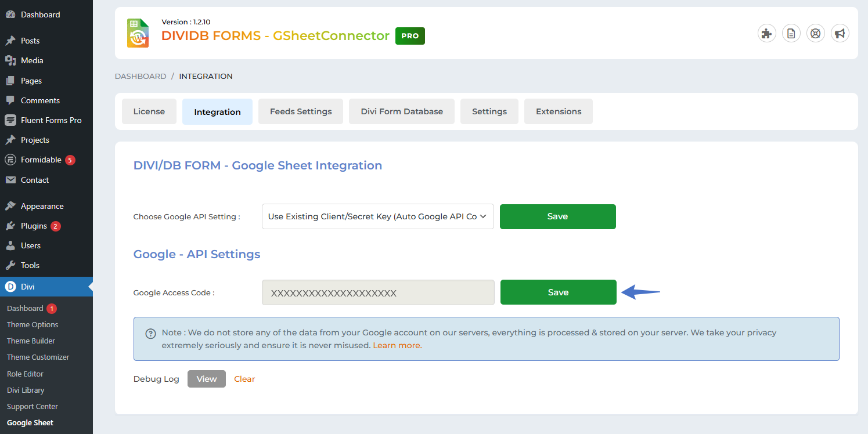Expand the Choose Google API Setting dropdown
The height and width of the screenshot is (434, 868).
(x=377, y=216)
